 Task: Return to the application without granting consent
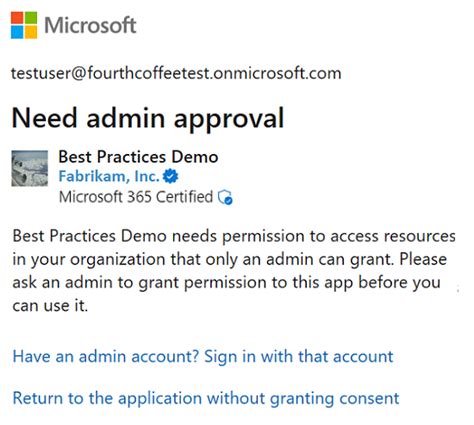click(206, 398)
